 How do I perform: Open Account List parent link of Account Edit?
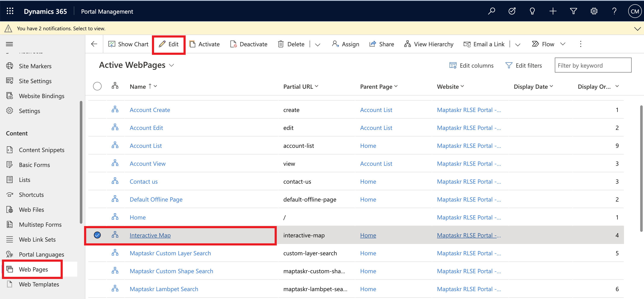(376, 128)
